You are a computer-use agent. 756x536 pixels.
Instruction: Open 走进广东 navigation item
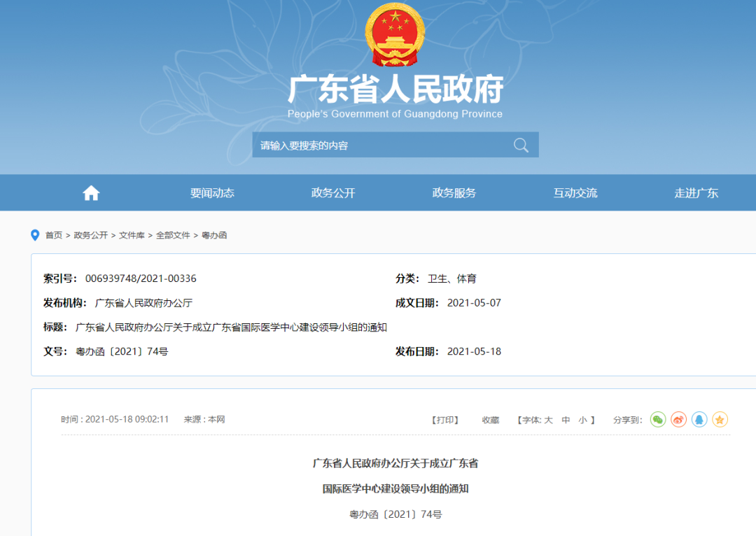696,193
